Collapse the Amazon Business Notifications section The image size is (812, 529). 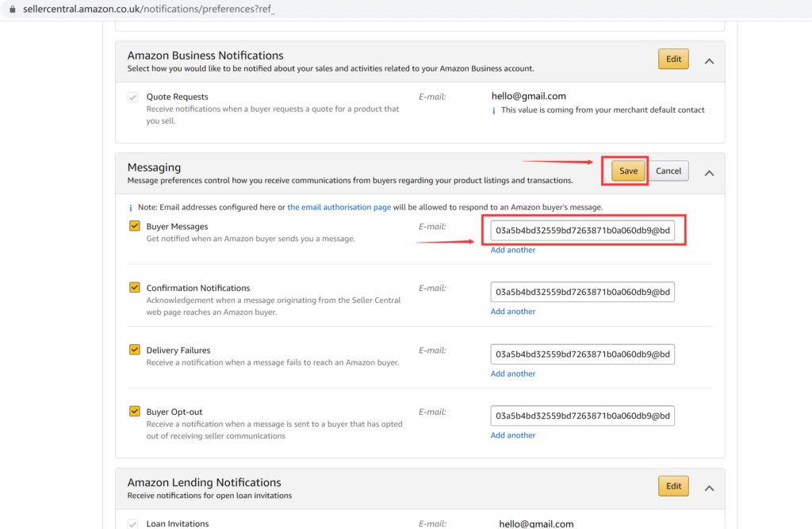(x=709, y=61)
